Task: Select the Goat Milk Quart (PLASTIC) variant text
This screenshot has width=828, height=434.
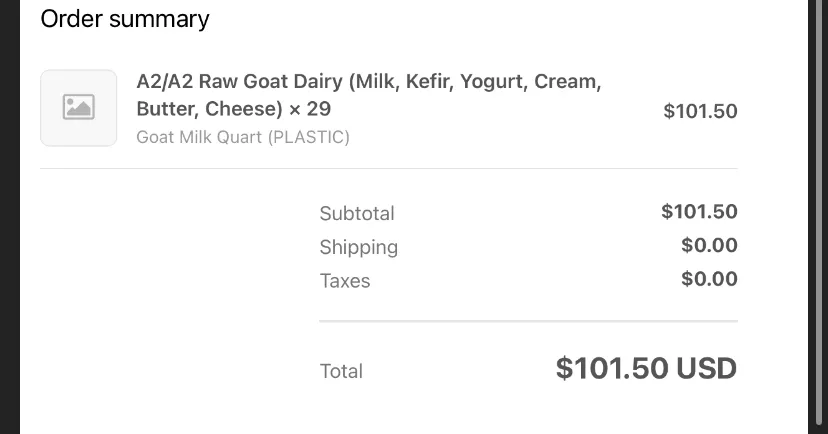Action: click(243, 137)
